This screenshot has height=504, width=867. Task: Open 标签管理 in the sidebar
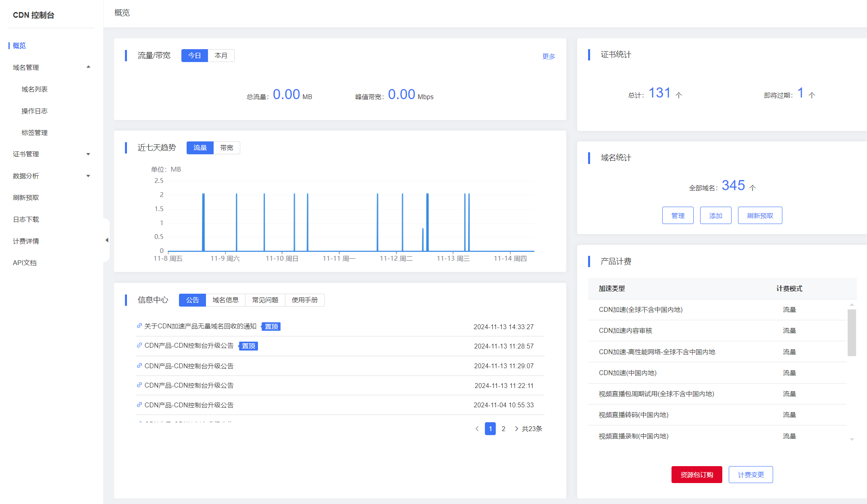point(35,133)
